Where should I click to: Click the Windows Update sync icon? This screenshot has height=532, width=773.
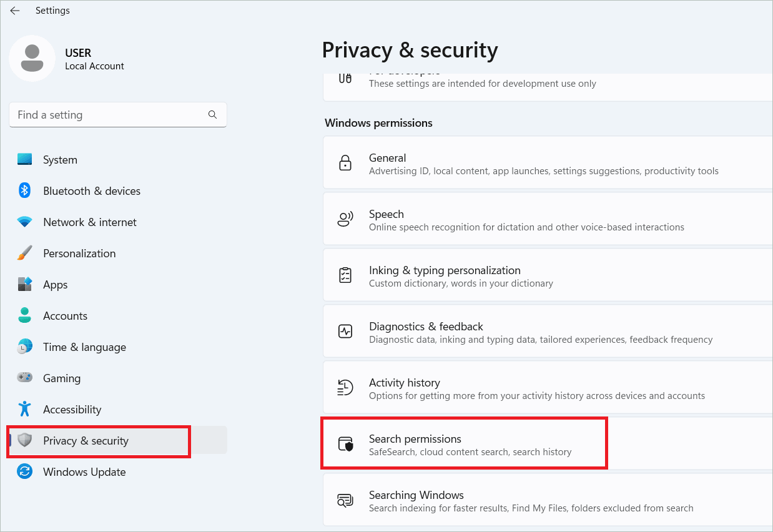point(25,472)
